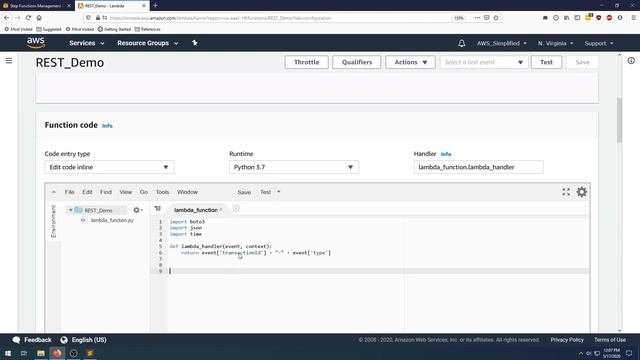Open AWS_Simplified account dropdown
This screenshot has height=360, width=640.
click(x=502, y=43)
